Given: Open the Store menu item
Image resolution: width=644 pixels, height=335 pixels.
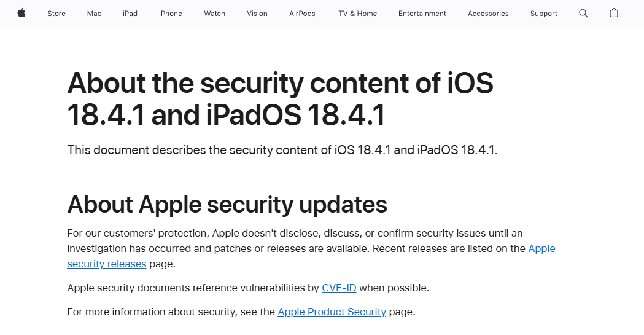Looking at the screenshot, I should (x=56, y=14).
